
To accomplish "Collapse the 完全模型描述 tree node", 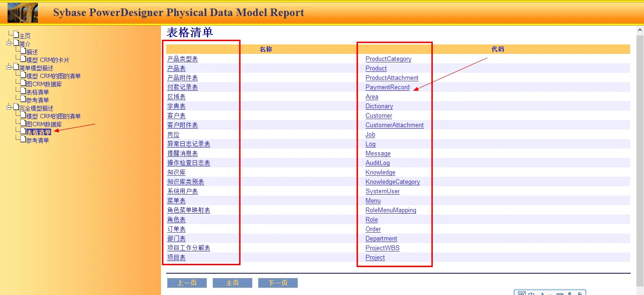I will click(x=9, y=107).
